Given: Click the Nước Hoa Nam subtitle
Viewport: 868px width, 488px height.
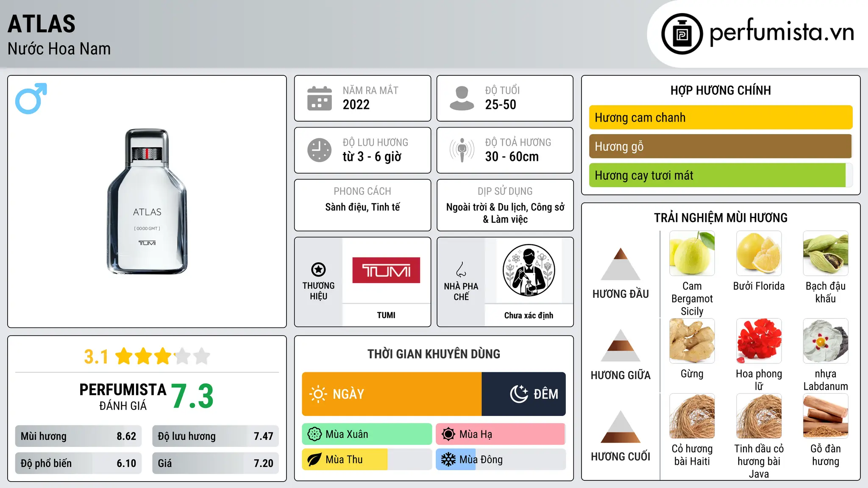Looking at the screenshot, I should [59, 49].
